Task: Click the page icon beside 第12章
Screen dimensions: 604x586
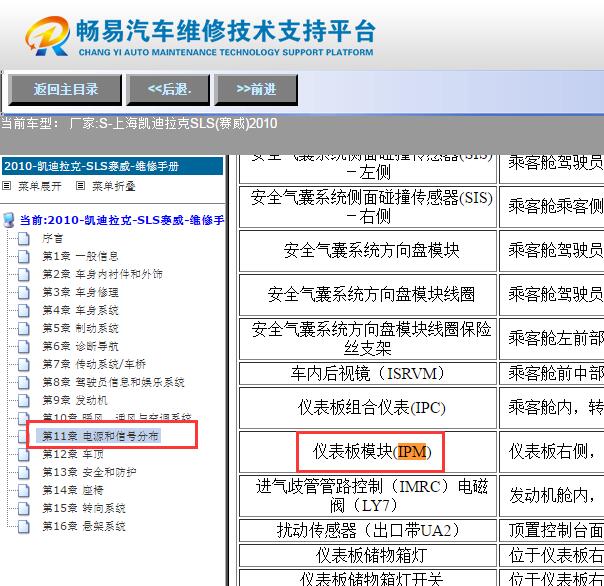Action: 24,454
